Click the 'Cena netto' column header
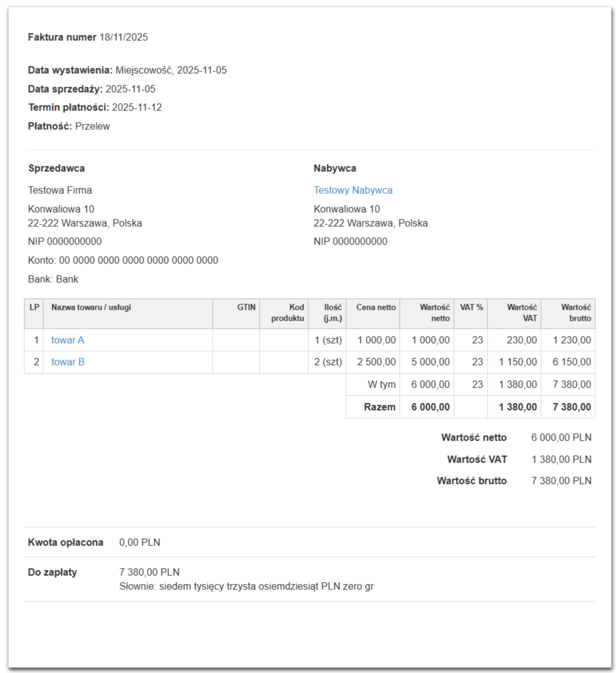The image size is (616, 673). pyautogui.click(x=376, y=308)
